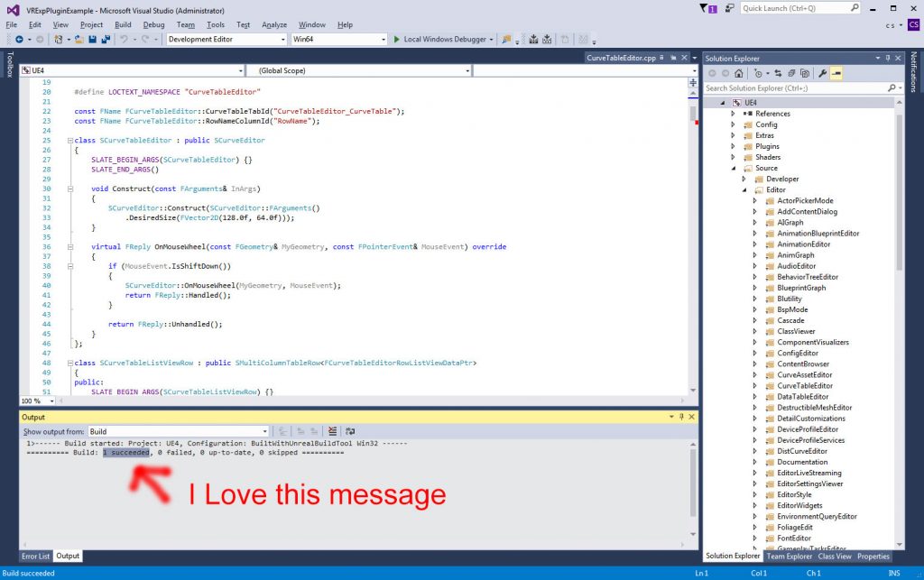Click the Home icon in Solution Explorer

pyautogui.click(x=738, y=74)
